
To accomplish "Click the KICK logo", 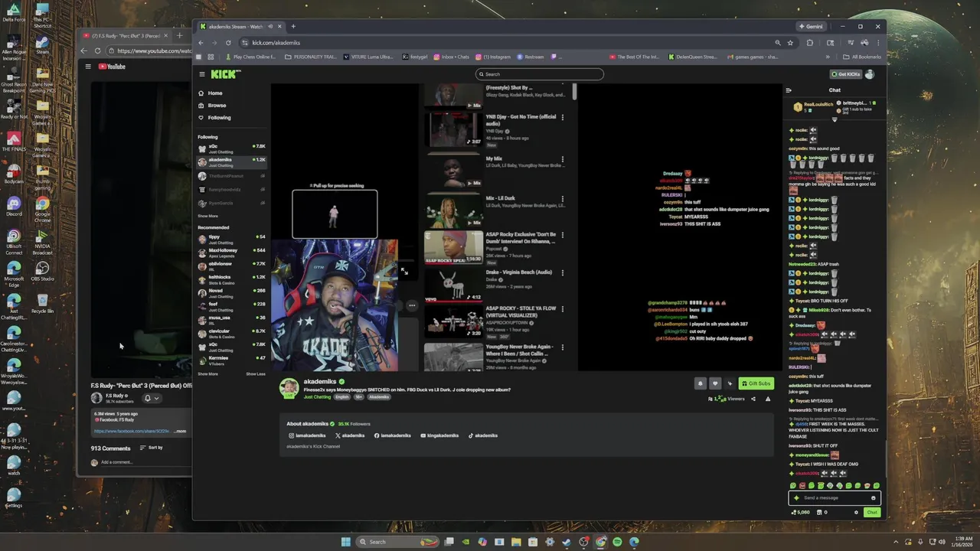I will point(226,74).
